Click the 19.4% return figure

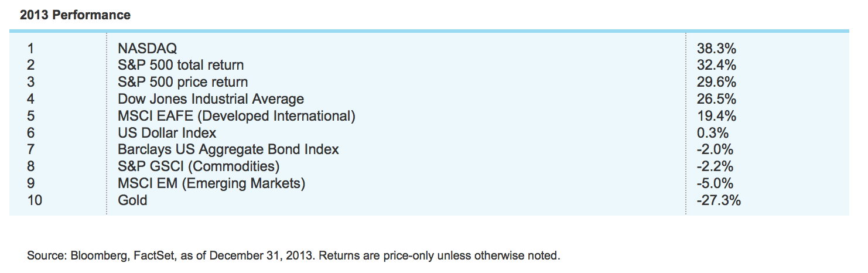pos(716,116)
